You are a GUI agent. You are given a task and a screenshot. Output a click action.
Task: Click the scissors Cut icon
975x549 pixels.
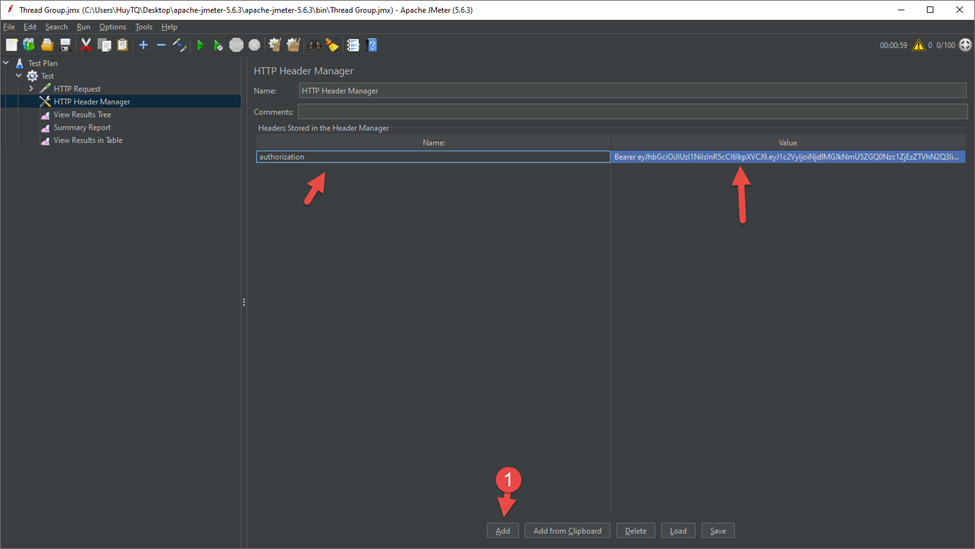[x=86, y=45]
